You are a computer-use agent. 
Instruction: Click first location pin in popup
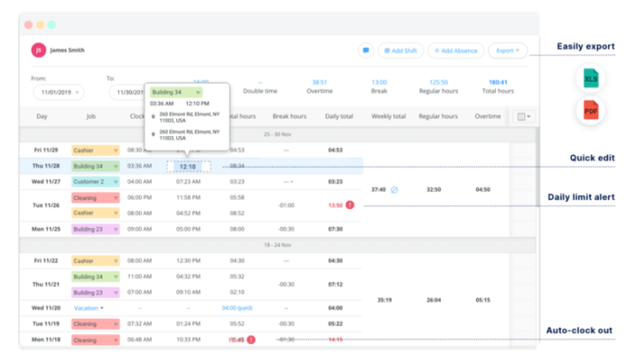pyautogui.click(x=154, y=117)
